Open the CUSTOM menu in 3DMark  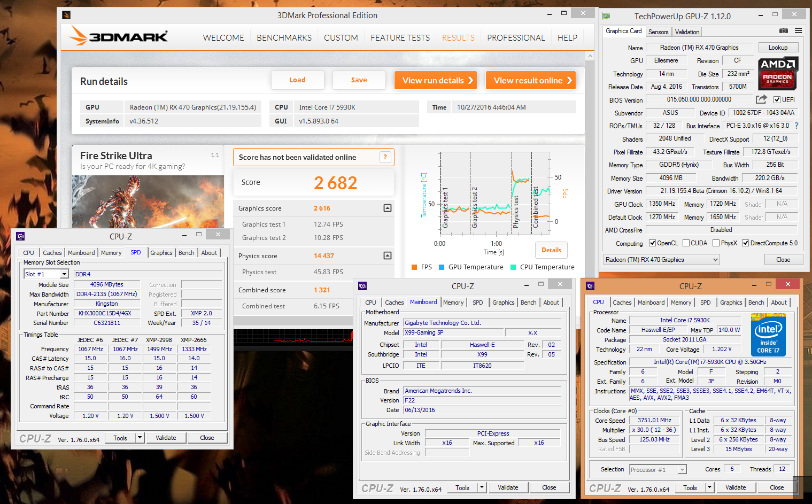[341, 38]
